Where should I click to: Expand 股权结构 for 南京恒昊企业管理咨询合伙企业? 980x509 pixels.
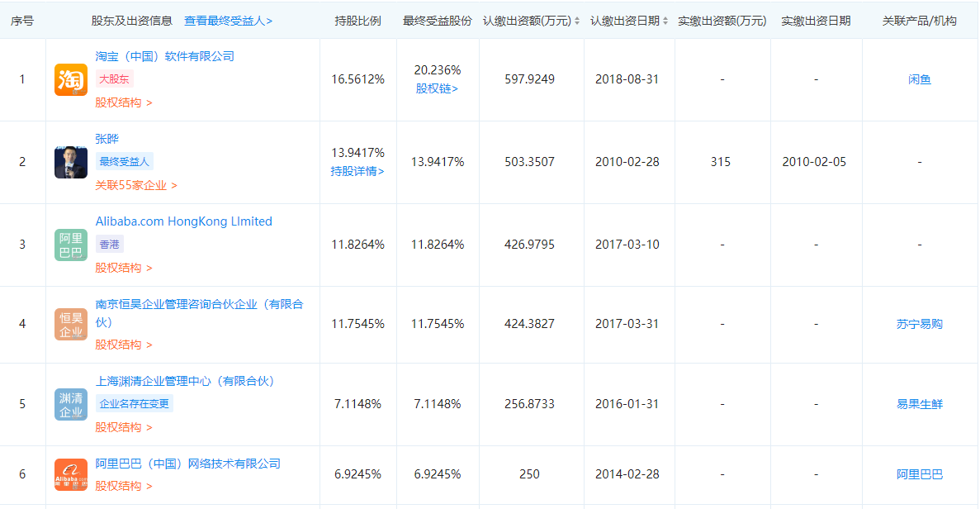124,345
